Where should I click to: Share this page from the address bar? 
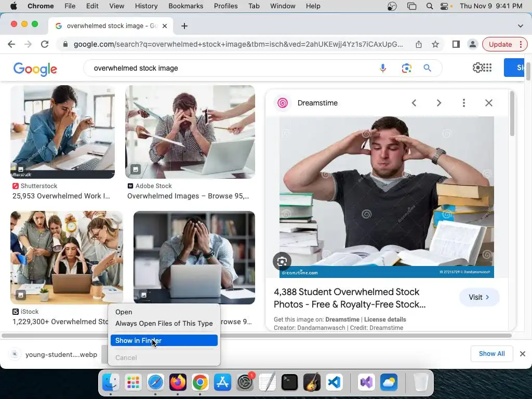(x=419, y=44)
